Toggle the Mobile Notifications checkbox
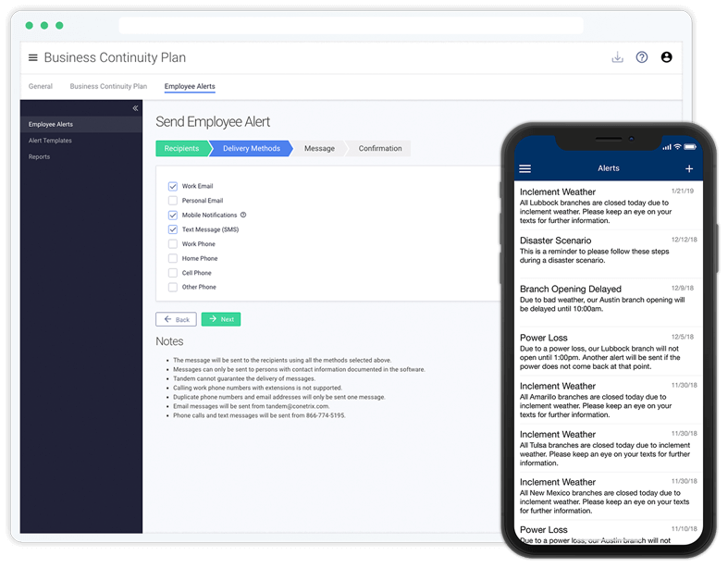 (x=173, y=215)
